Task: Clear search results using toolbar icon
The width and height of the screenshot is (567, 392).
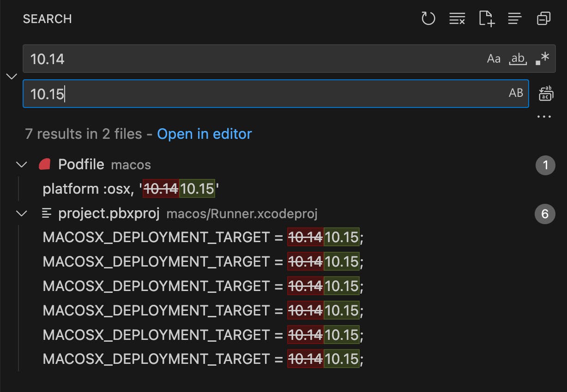Action: coord(457,19)
